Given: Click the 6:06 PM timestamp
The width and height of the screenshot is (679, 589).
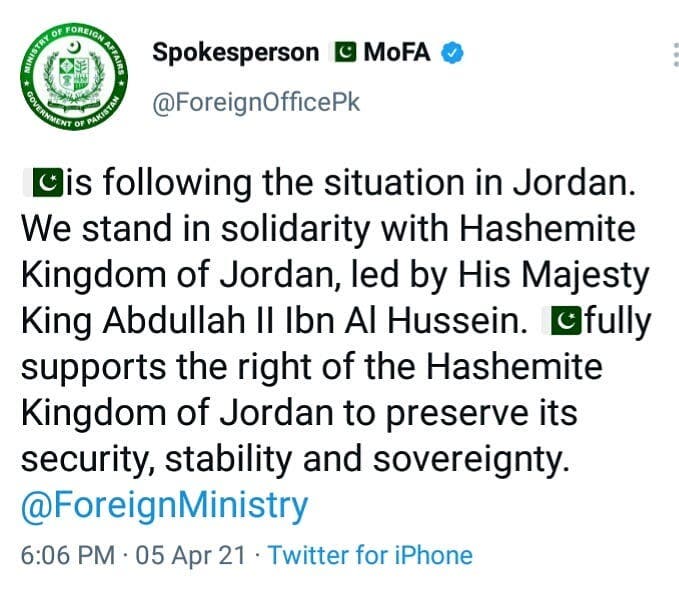Looking at the screenshot, I should (x=68, y=555).
